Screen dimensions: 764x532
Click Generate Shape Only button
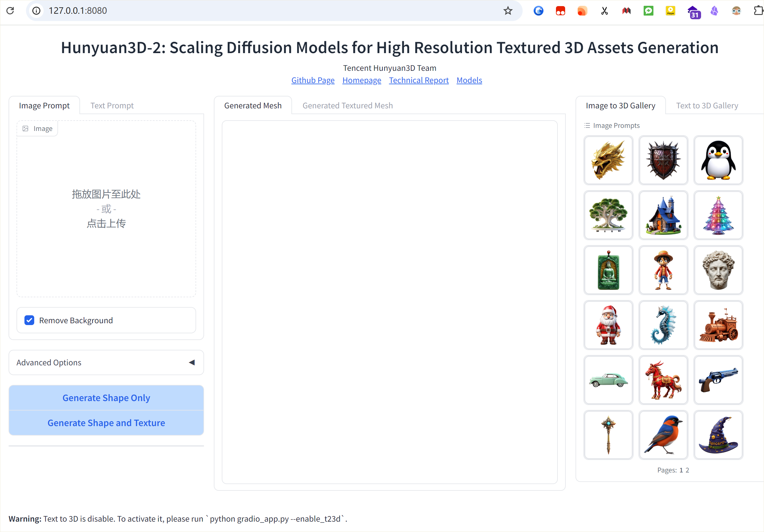click(x=106, y=398)
